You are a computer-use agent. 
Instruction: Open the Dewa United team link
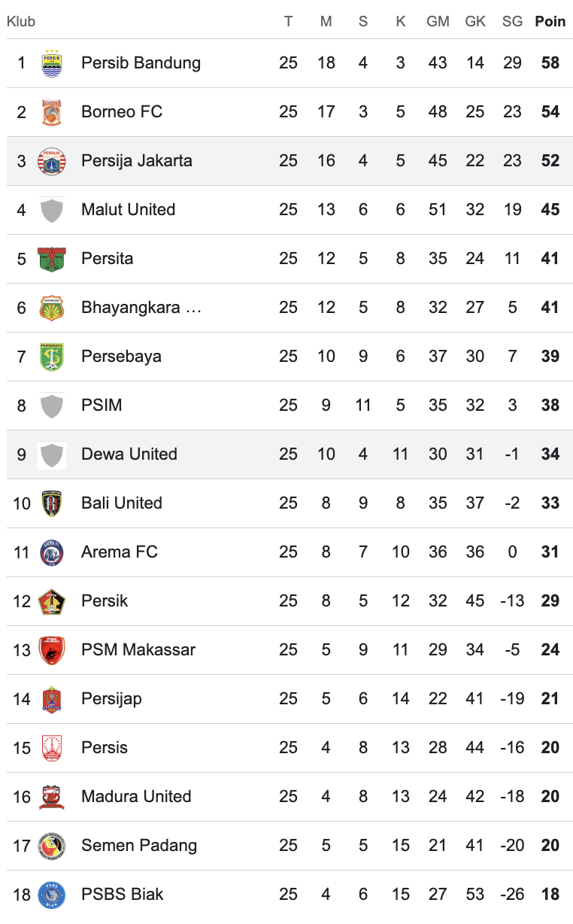129,454
